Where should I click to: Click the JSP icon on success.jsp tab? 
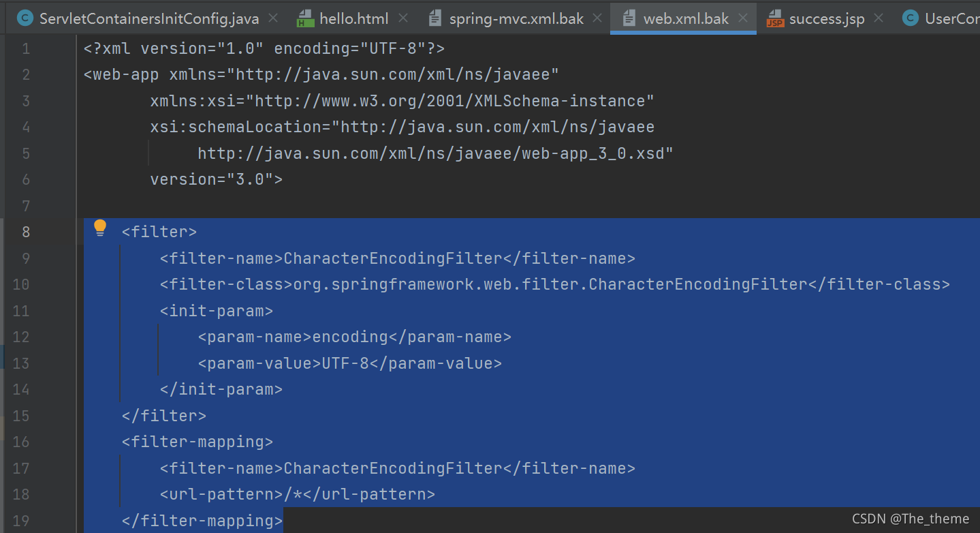click(x=775, y=18)
